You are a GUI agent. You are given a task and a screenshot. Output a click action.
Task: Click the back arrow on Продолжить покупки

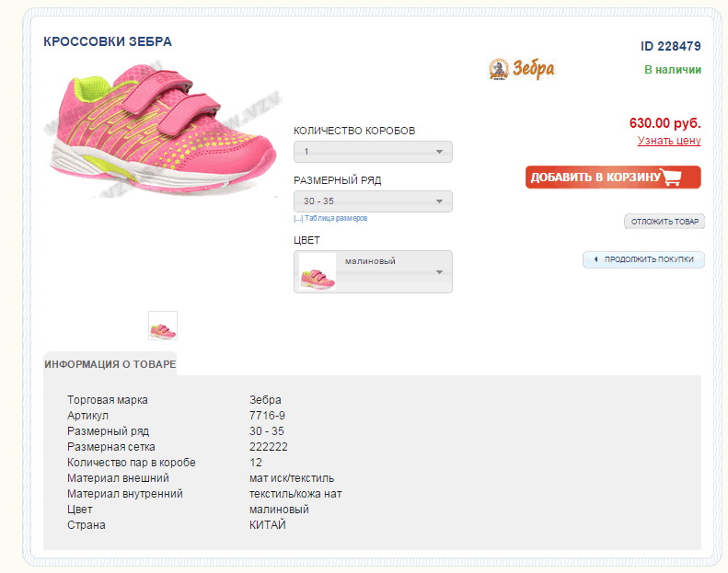[595, 260]
